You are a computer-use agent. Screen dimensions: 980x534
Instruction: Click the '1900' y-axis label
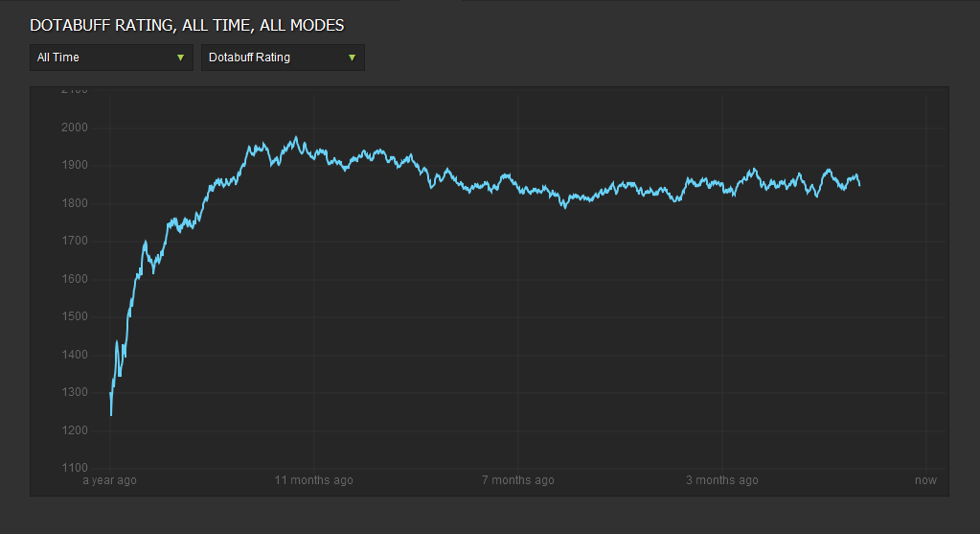[x=75, y=165]
